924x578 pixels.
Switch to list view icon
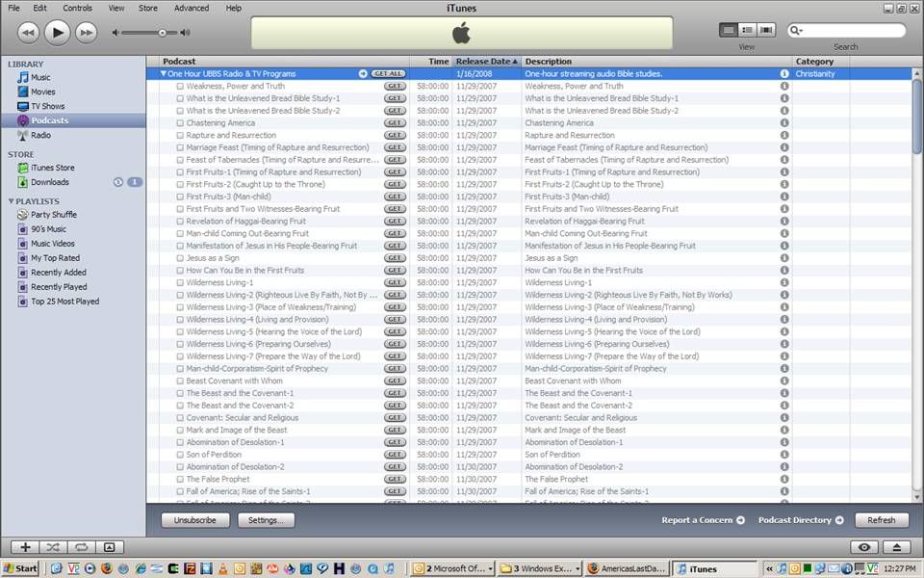tap(729, 30)
